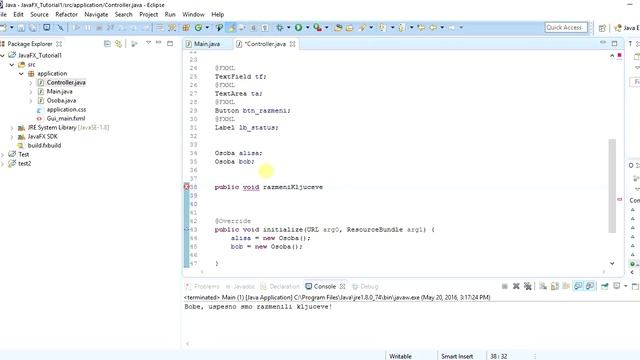Click the error marker on line 38
The width and height of the screenshot is (640, 360).
[x=187, y=187]
